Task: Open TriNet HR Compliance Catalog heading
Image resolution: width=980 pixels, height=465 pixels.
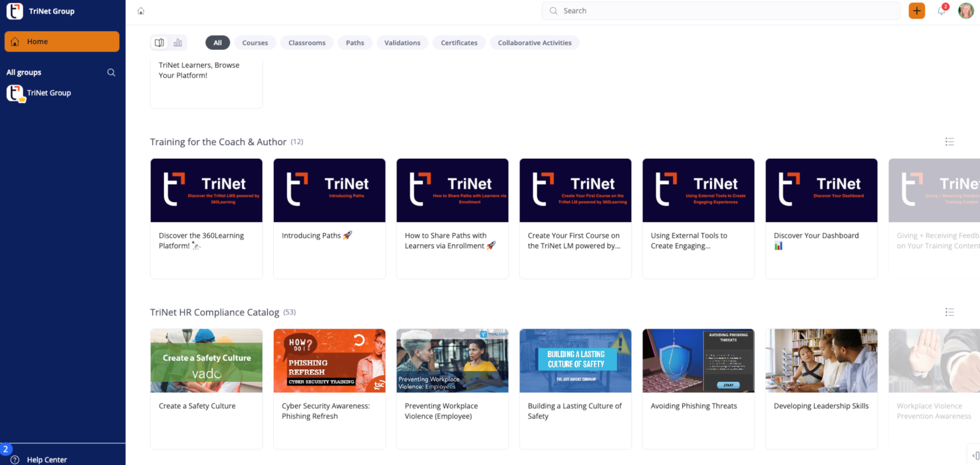Action: click(215, 312)
